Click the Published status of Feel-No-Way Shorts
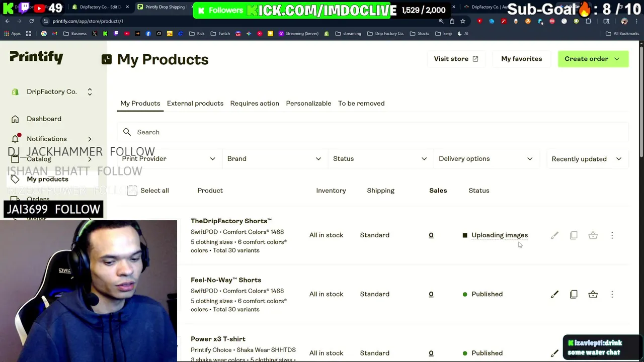The width and height of the screenshot is (644, 362). click(x=487, y=294)
